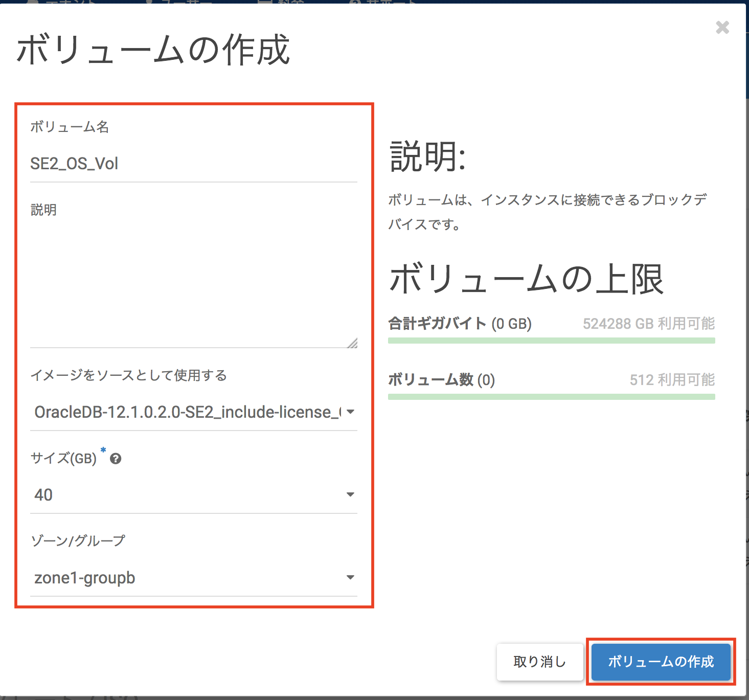749x700 pixels.
Task: Click the ボリューム数 usage progress bar
Action: (x=551, y=397)
